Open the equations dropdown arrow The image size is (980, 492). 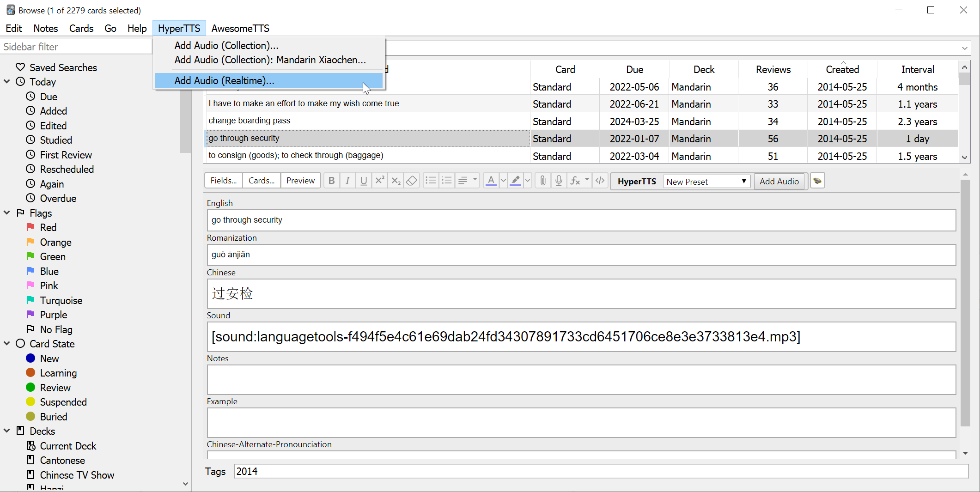pos(587,180)
